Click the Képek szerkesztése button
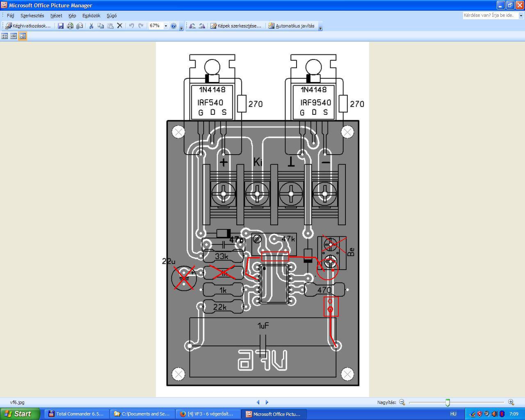 coord(236,26)
